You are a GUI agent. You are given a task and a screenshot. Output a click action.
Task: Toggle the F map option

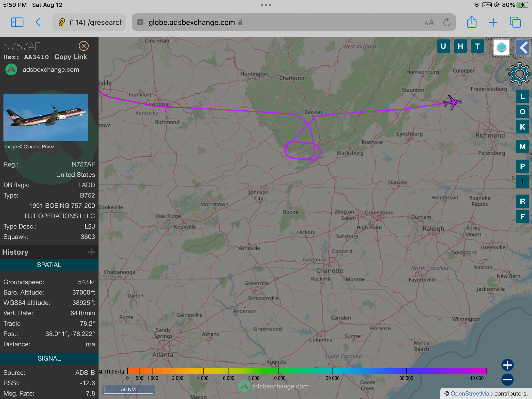[x=522, y=216]
